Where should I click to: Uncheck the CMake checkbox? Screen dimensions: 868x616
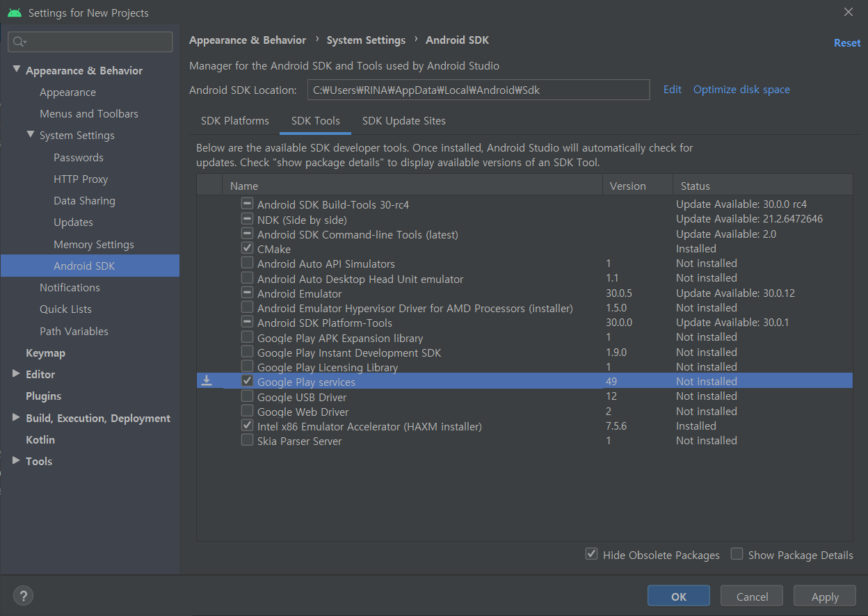(247, 248)
